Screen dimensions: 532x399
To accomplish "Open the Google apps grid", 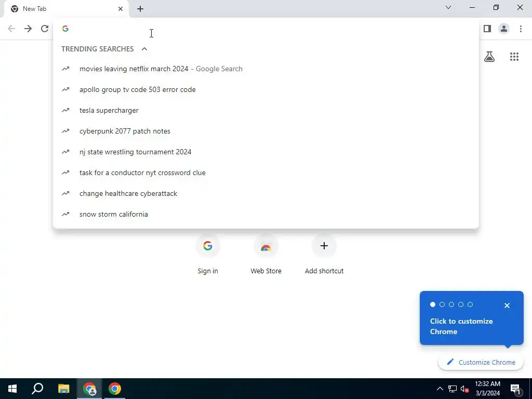I will [x=514, y=57].
